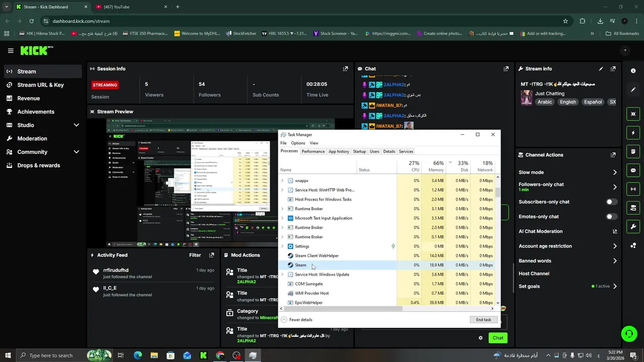The height and width of the screenshot is (362, 644).
Task: Open Microsoft Edge from the taskbar
Action: coord(137,355)
